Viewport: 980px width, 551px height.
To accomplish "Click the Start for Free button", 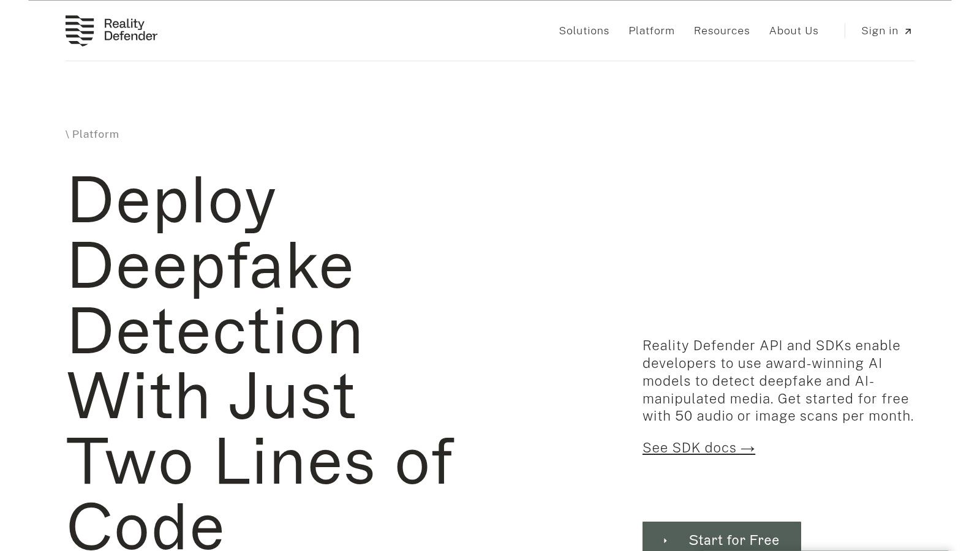I will click(x=722, y=536).
